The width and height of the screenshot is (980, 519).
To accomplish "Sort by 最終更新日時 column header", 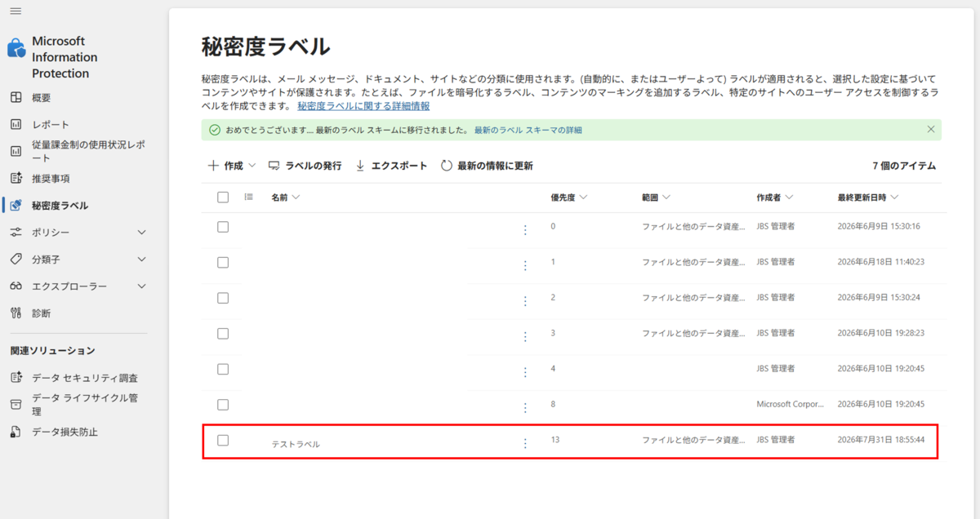I will 868,197.
